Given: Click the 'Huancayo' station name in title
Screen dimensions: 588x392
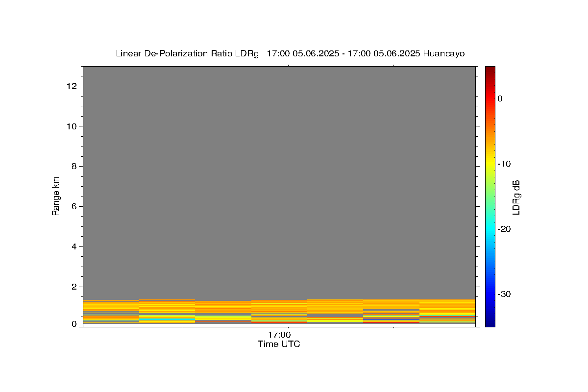Looking at the screenshot, I should pyautogui.click(x=443, y=54).
